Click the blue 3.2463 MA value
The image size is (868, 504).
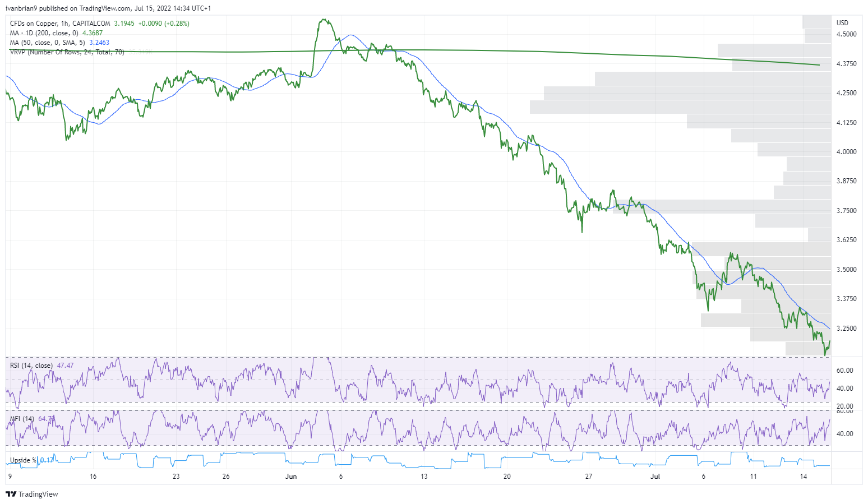tap(99, 43)
